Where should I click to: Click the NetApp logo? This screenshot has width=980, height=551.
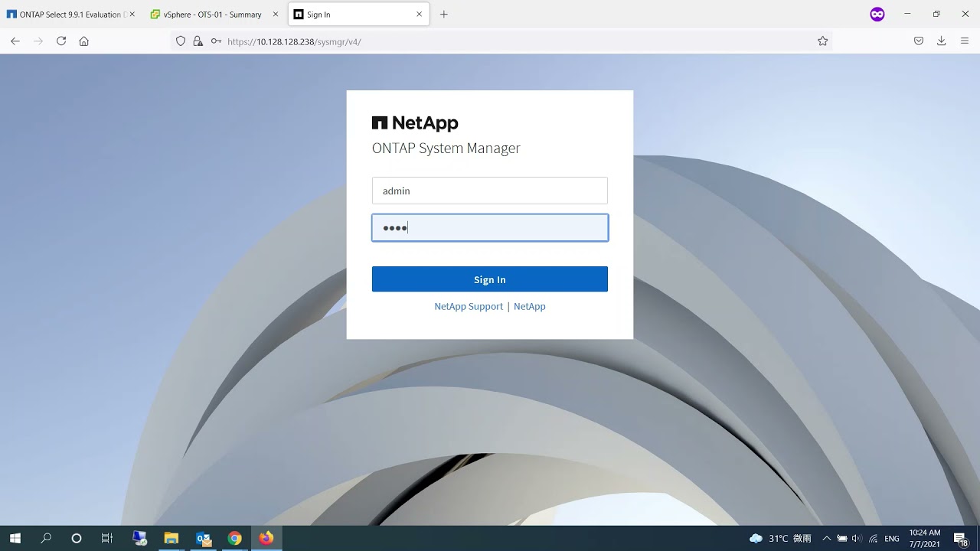415,123
